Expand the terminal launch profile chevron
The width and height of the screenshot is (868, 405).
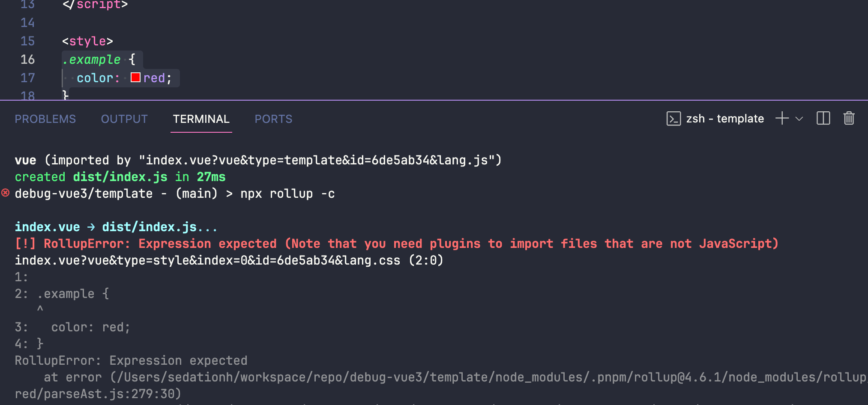(x=799, y=119)
